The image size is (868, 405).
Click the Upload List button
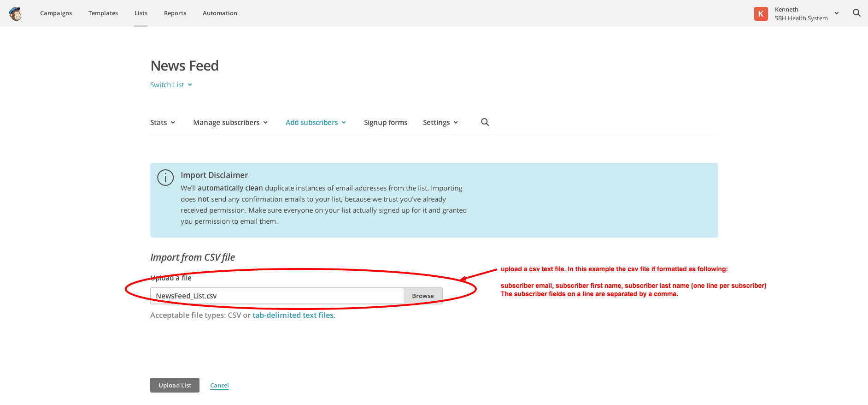pos(175,385)
